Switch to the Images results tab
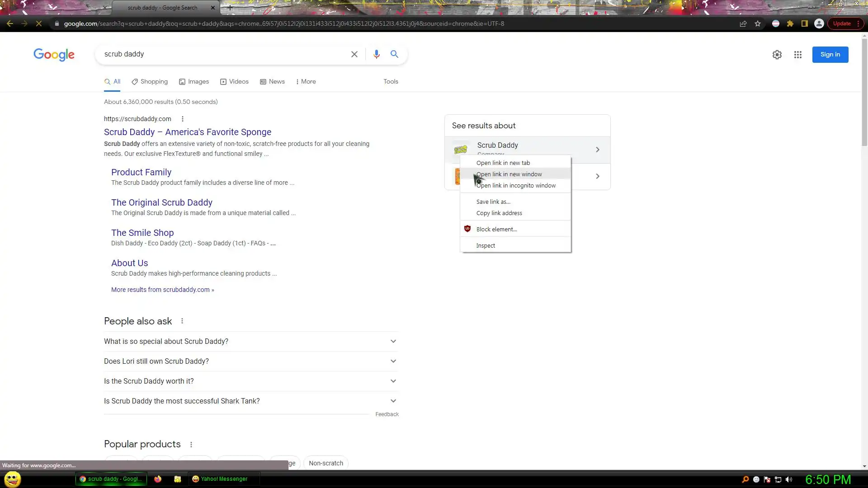868x488 pixels. tap(193, 81)
